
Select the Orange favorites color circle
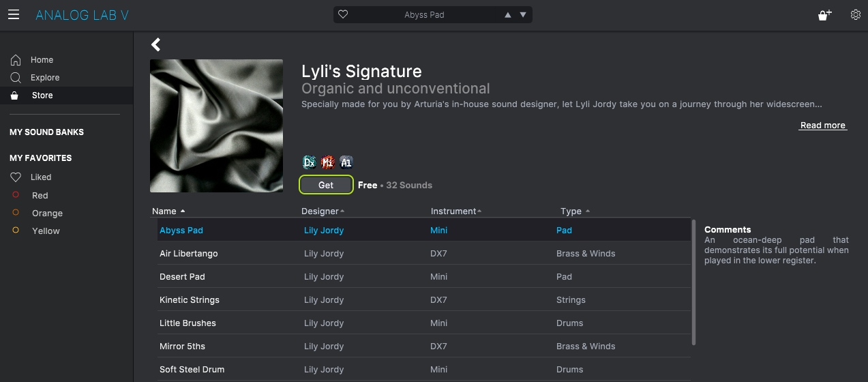(16, 213)
